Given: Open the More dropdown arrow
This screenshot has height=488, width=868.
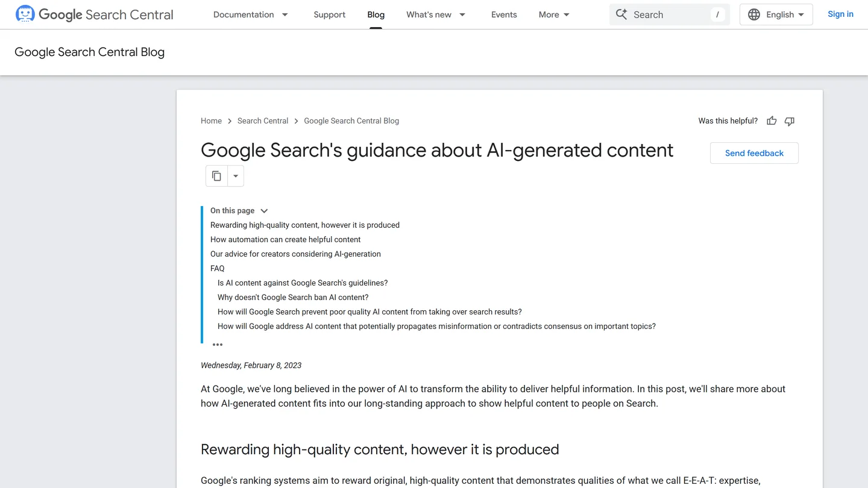Looking at the screenshot, I should tap(567, 14).
